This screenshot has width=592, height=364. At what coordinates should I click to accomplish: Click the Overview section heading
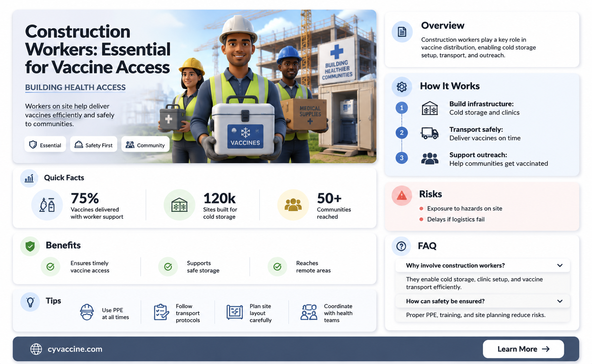(442, 26)
